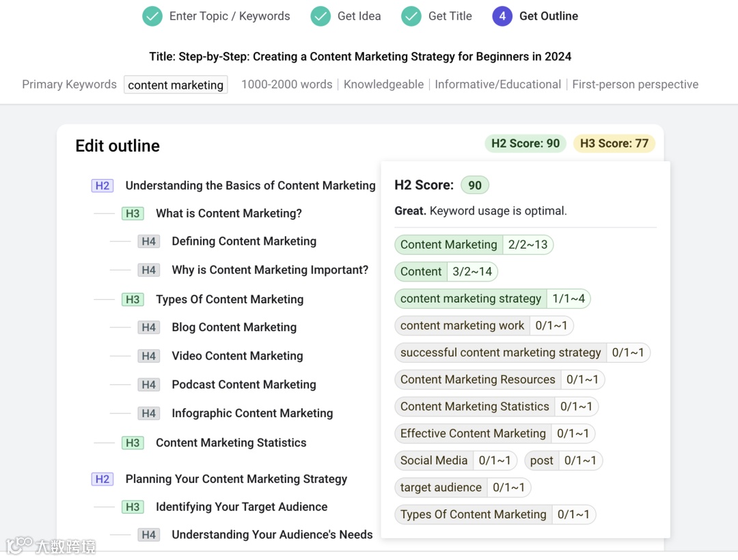Click the Effective Content Marketing keyword tag
The height and width of the screenshot is (560, 738).
[x=473, y=434]
